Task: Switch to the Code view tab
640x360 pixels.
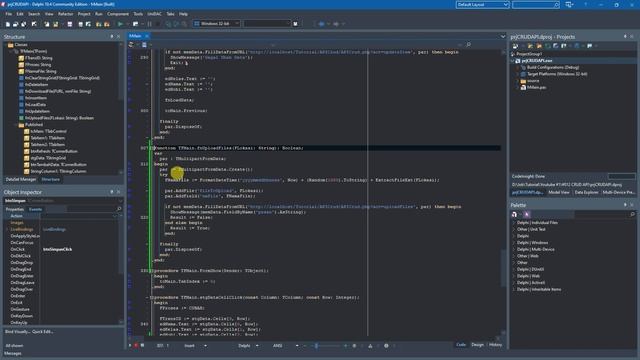Action: click(x=461, y=345)
